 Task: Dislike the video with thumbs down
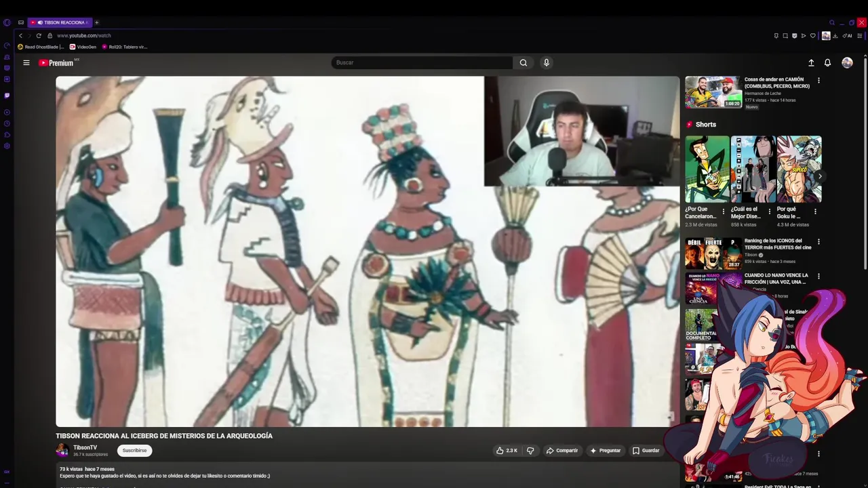530,450
